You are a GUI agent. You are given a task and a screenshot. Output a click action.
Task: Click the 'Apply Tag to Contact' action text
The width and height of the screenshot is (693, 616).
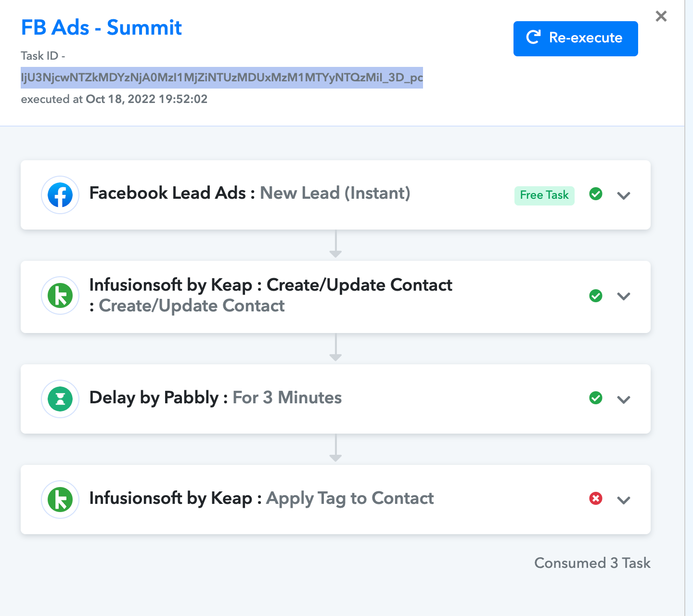click(350, 498)
